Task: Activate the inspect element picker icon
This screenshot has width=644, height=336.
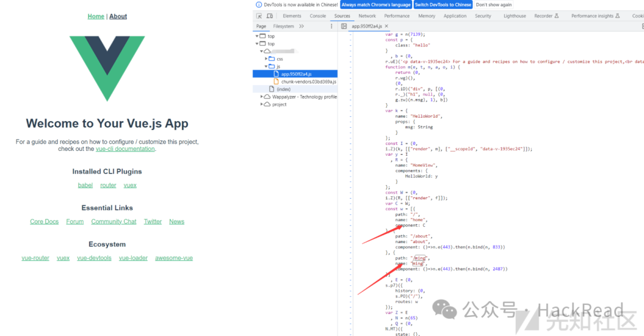Action: pyautogui.click(x=259, y=16)
